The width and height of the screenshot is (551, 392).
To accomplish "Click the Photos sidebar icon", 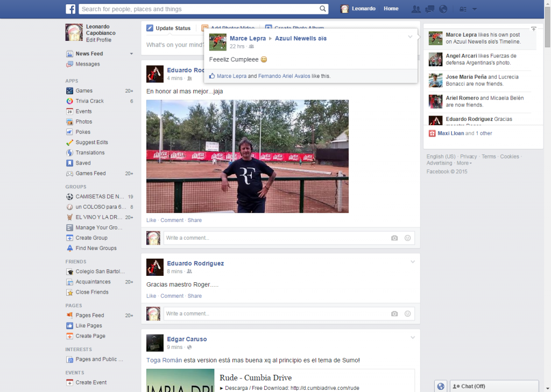I will point(69,122).
